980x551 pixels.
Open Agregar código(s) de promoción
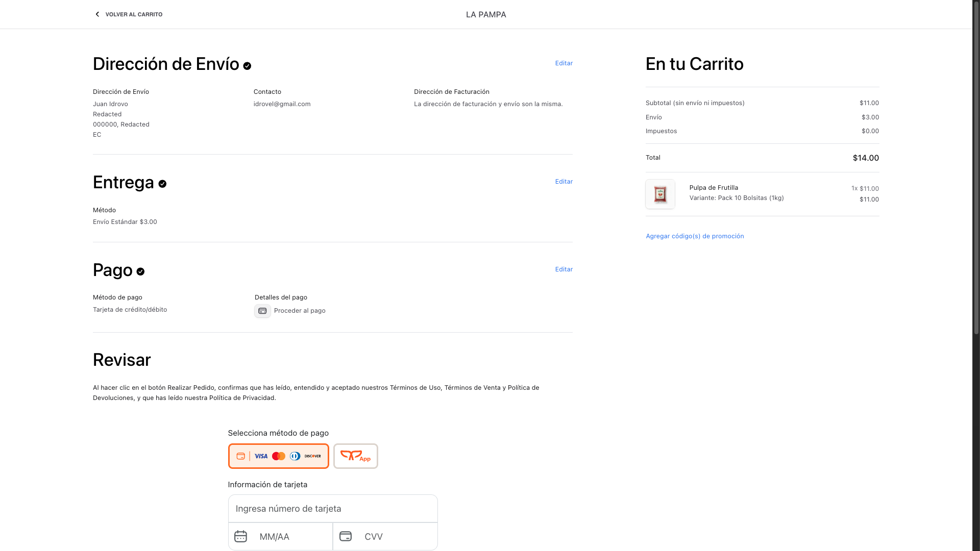(x=695, y=236)
